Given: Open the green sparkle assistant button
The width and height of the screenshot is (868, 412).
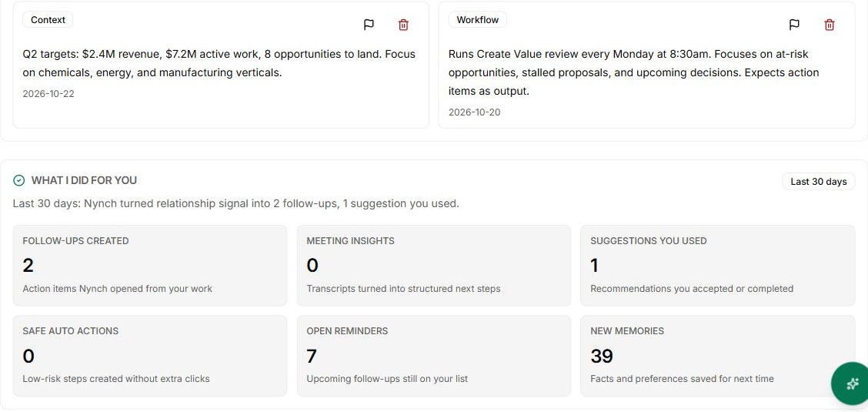Looking at the screenshot, I should tap(852, 384).
